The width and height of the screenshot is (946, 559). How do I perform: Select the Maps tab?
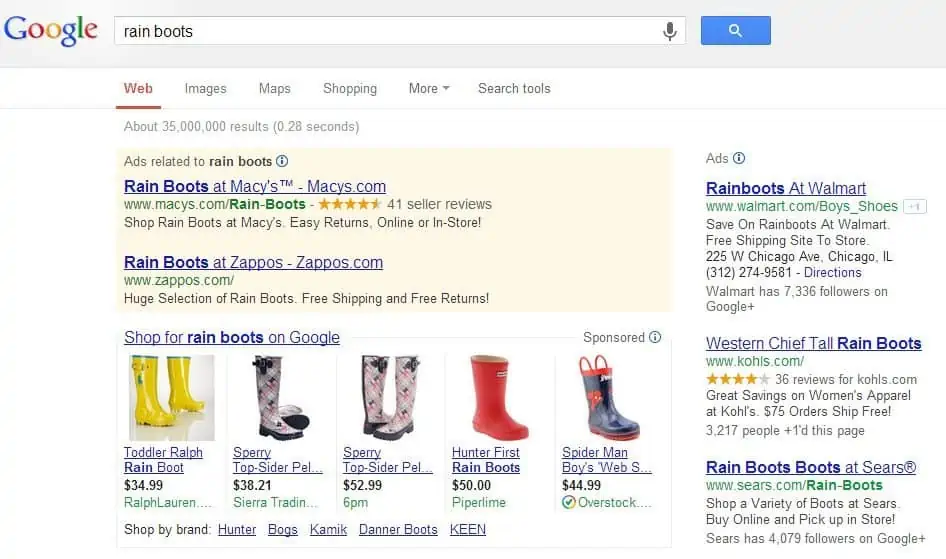point(274,88)
